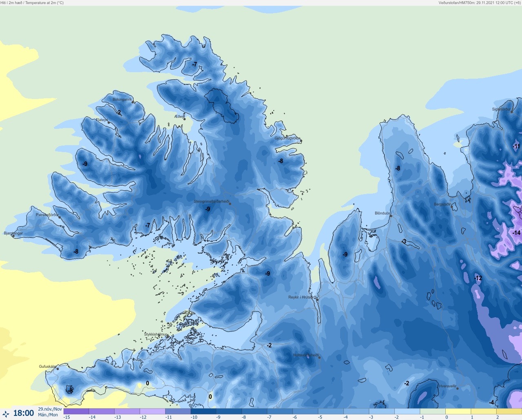Screen dimensions: 522x420
Task: Click the Mán./Mon weekday text
Action: coord(48,415)
